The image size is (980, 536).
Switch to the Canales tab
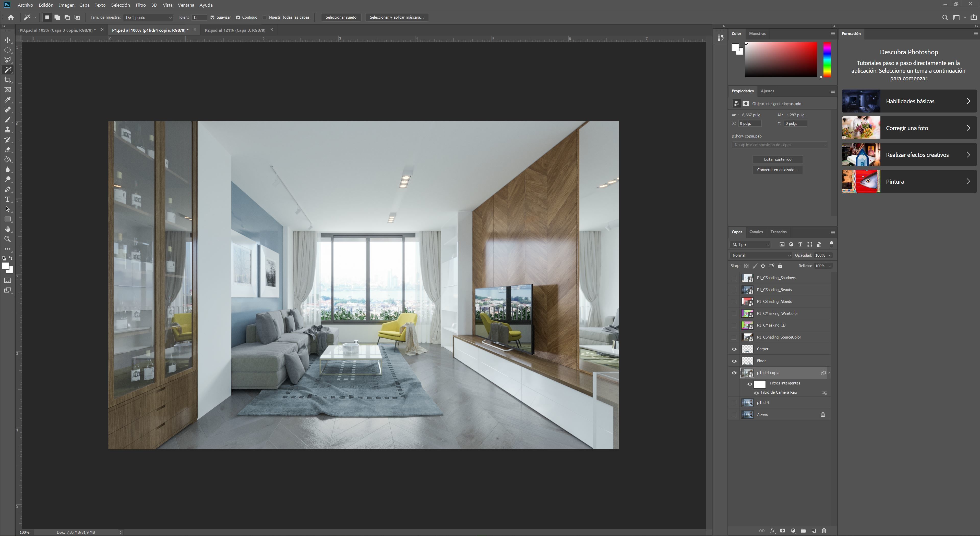click(756, 232)
